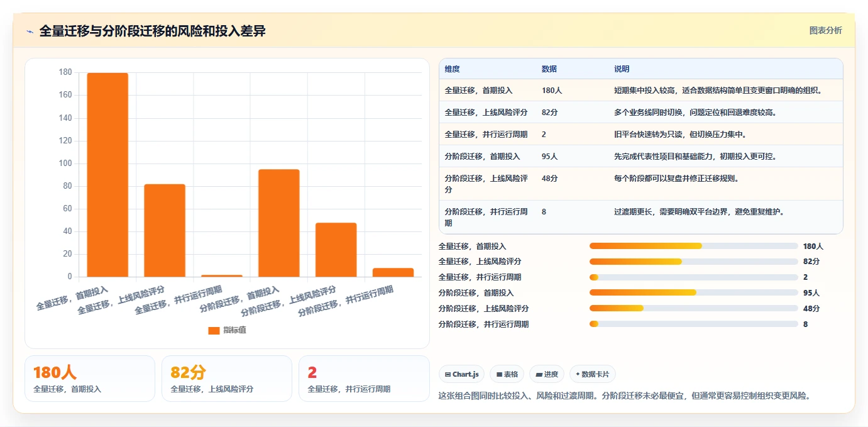This screenshot has width=868, height=427.
Task: Click the 说明 column header in the table
Action: [622, 69]
